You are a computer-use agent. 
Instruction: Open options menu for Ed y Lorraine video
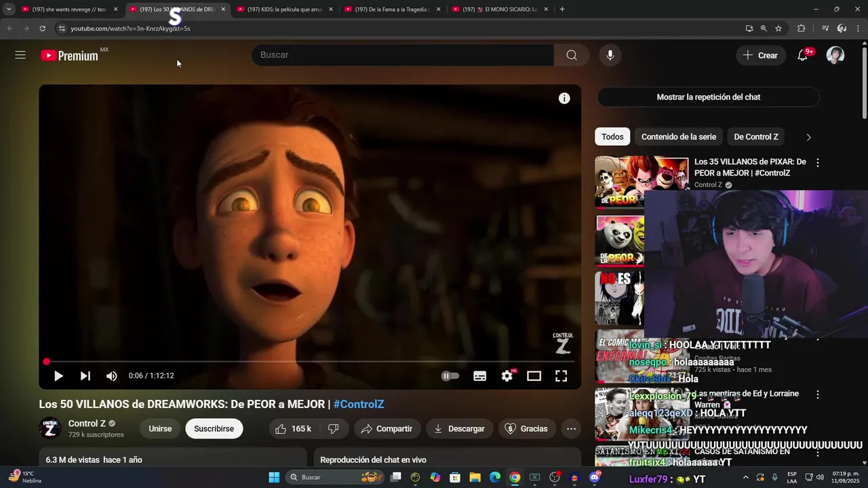coord(817,394)
